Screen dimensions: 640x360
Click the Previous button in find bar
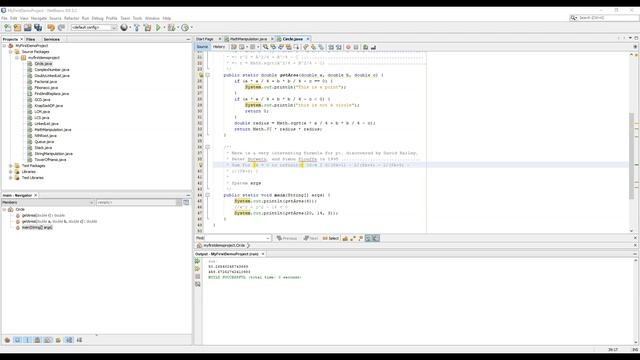coord(287,238)
